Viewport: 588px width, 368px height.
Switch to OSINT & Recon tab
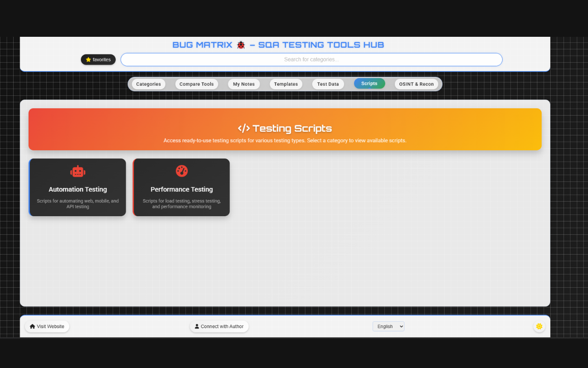pyautogui.click(x=416, y=84)
